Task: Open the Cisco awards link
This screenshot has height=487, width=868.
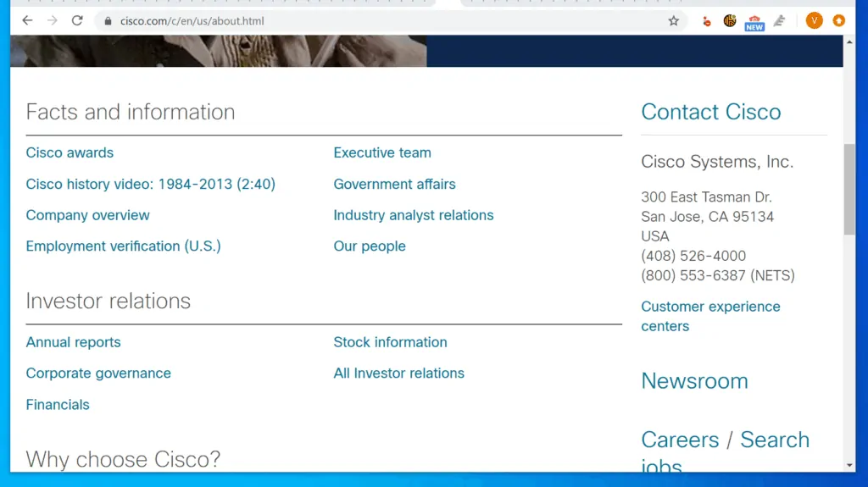Action: [70, 152]
